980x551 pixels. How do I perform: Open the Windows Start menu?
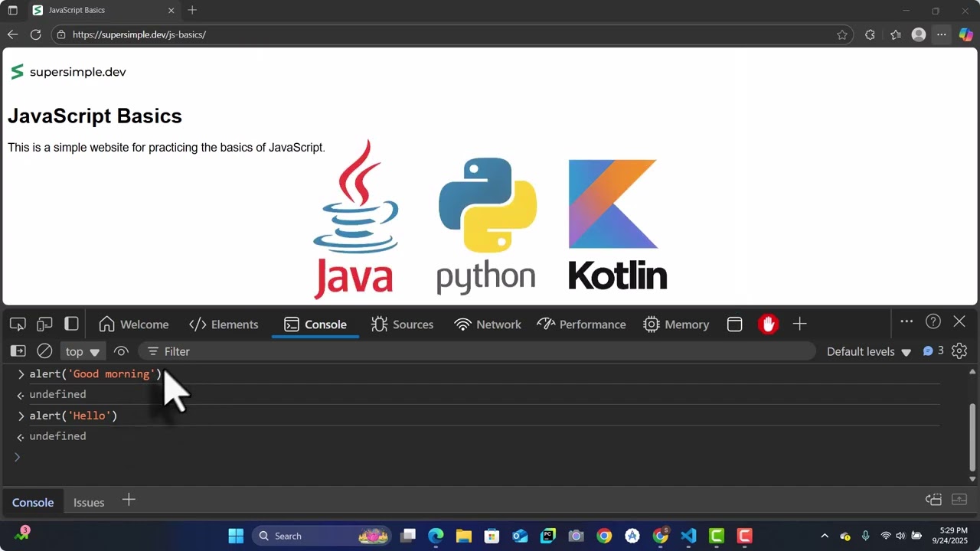pyautogui.click(x=236, y=536)
